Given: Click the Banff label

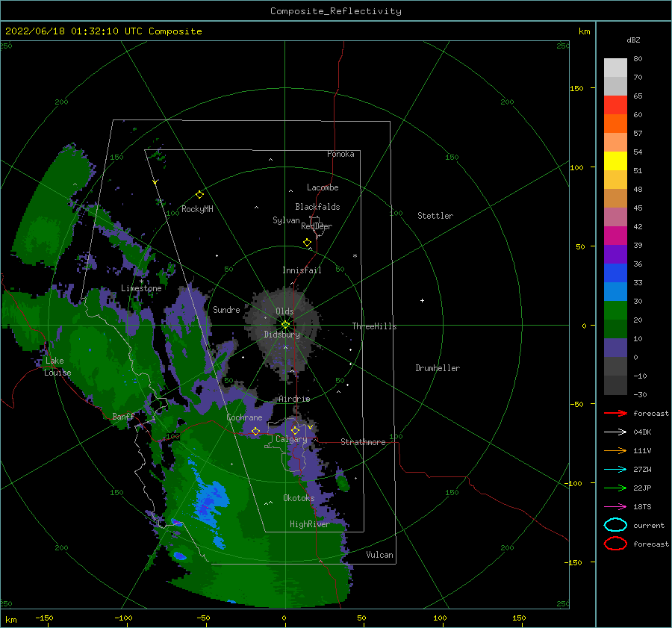Looking at the screenshot, I should pyautogui.click(x=123, y=416).
